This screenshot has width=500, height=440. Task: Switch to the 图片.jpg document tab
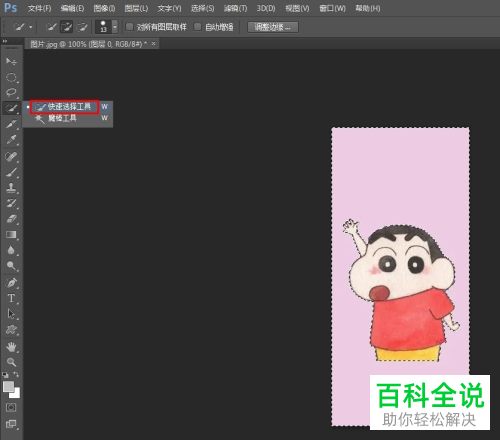tap(88, 44)
